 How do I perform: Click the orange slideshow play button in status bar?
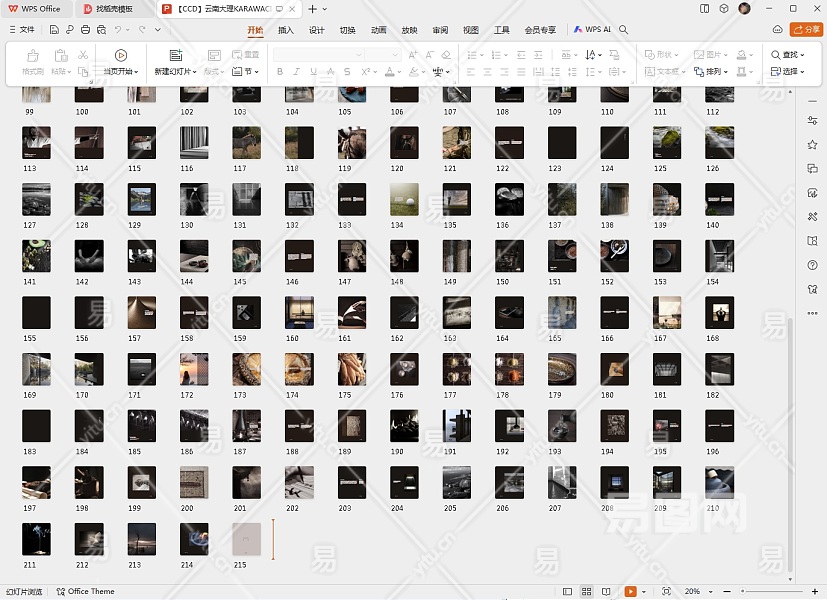click(x=630, y=592)
